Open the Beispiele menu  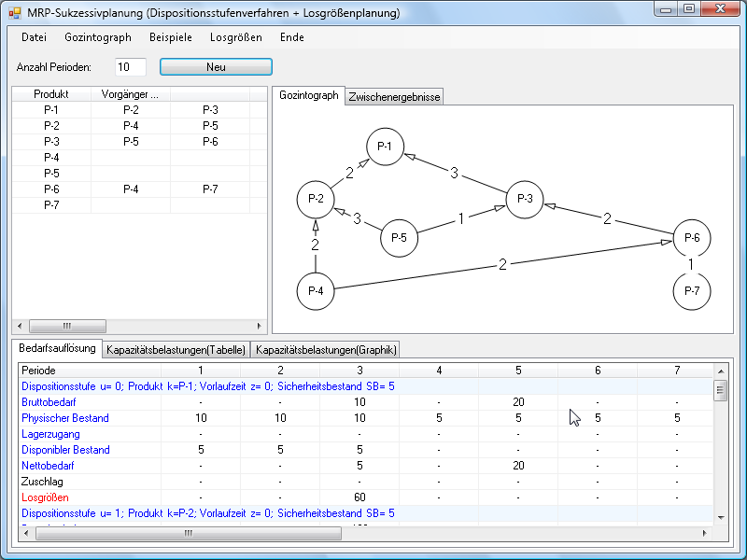pyautogui.click(x=170, y=37)
